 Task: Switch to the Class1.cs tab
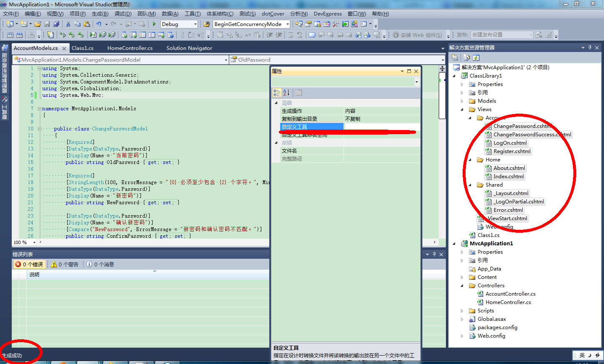(83, 48)
